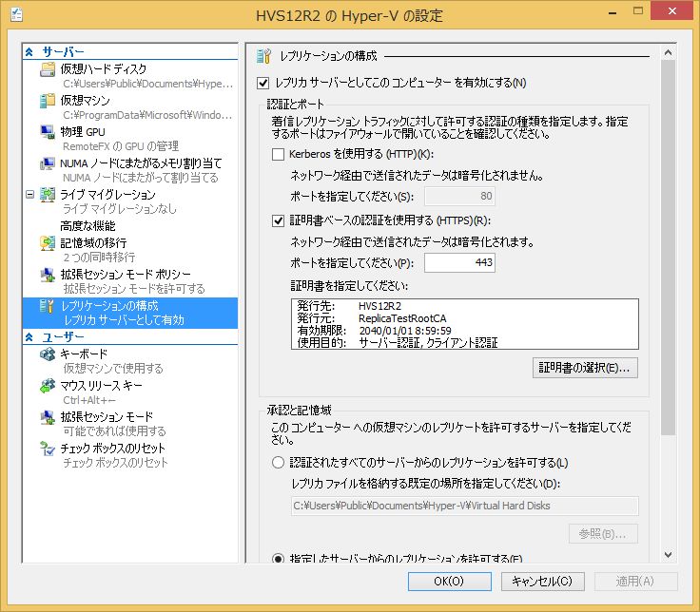
Task: Select NUMA ノードにまたがるメモリ割り当て item
Action: point(141,163)
